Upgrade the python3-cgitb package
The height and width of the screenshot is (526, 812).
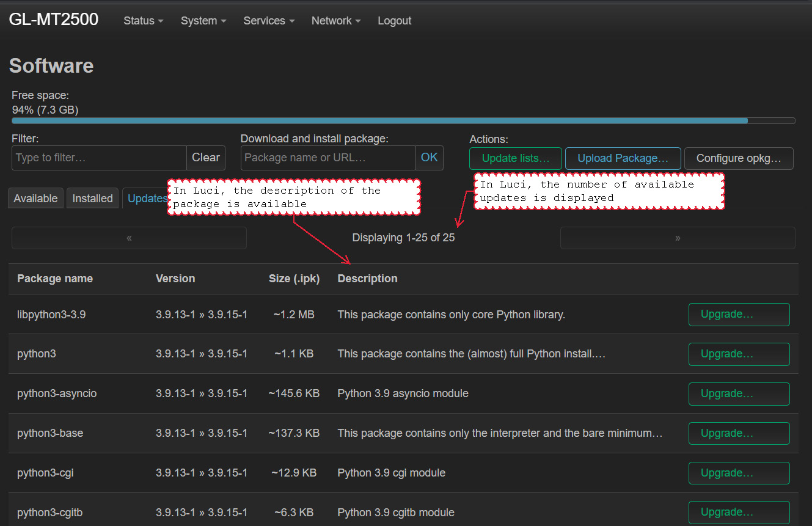tap(739, 513)
